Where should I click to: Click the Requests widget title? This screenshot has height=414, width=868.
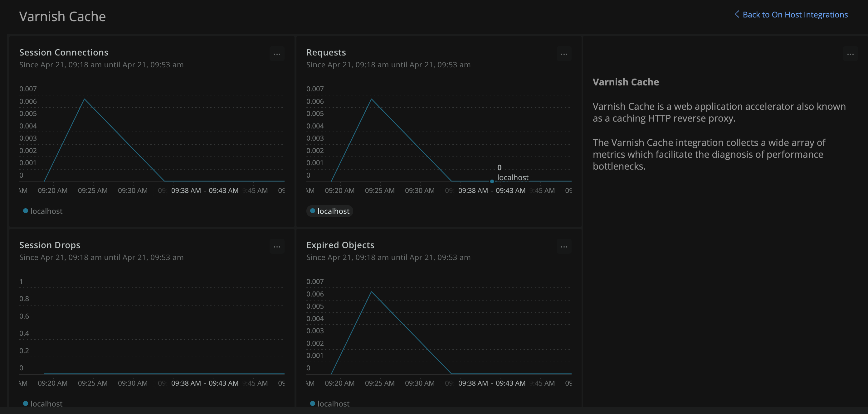326,52
